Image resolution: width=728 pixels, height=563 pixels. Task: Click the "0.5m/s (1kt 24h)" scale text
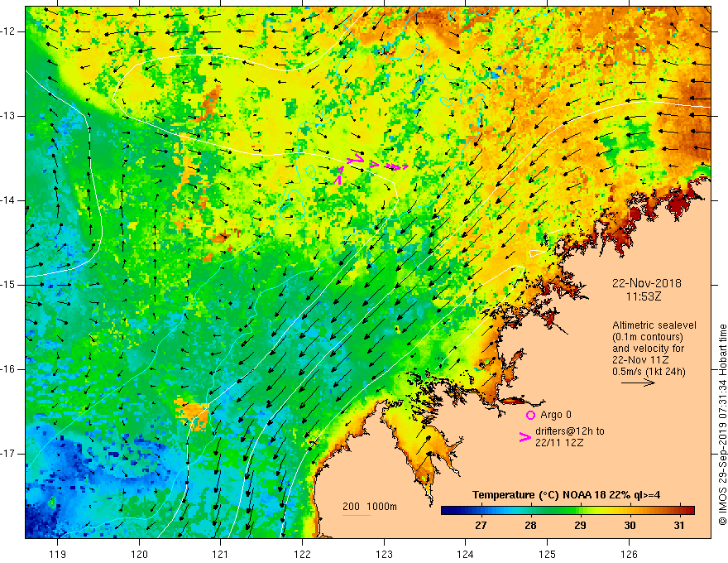tap(649, 372)
